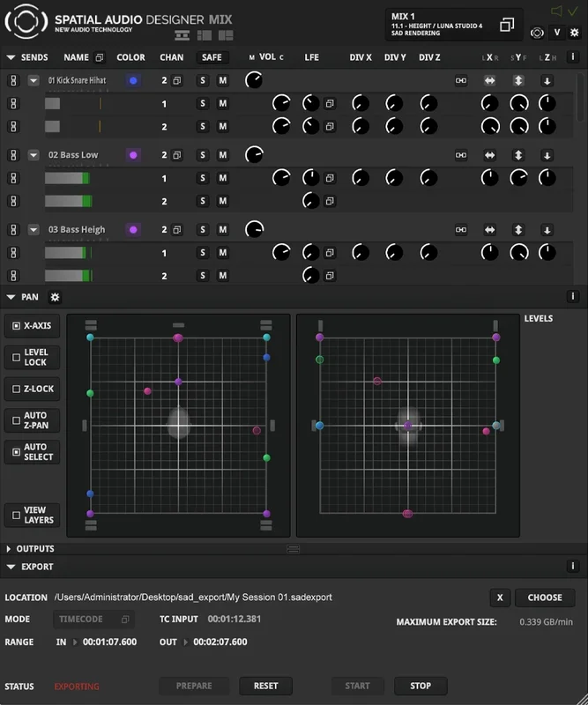Viewport: 588px width, 705px height.
Task: Collapse the 02 Bass Low send
Action: click(x=33, y=156)
